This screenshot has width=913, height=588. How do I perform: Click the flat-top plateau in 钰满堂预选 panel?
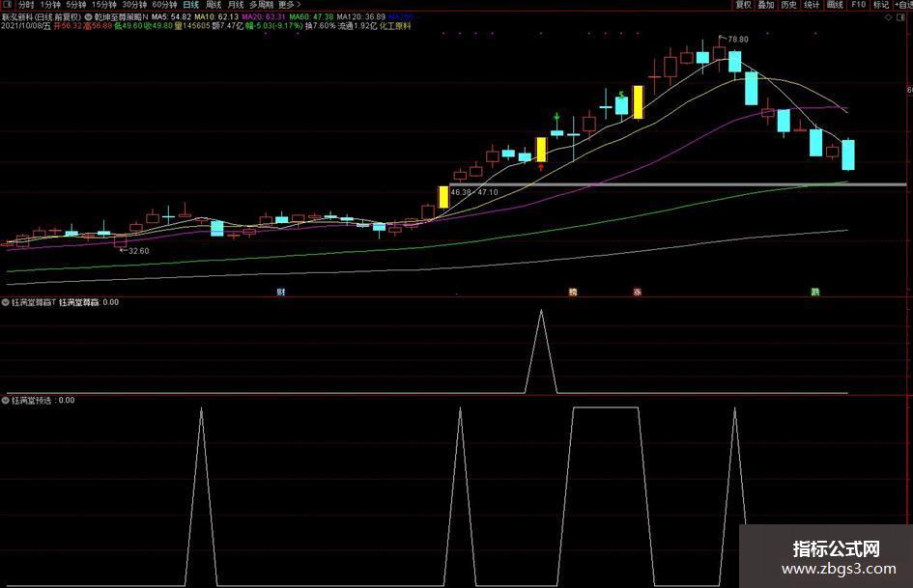click(606, 407)
